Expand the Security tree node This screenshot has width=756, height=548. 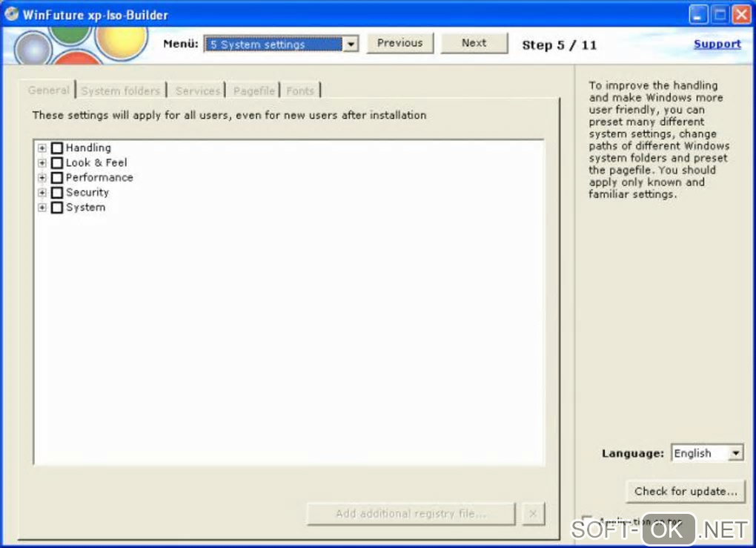42,193
